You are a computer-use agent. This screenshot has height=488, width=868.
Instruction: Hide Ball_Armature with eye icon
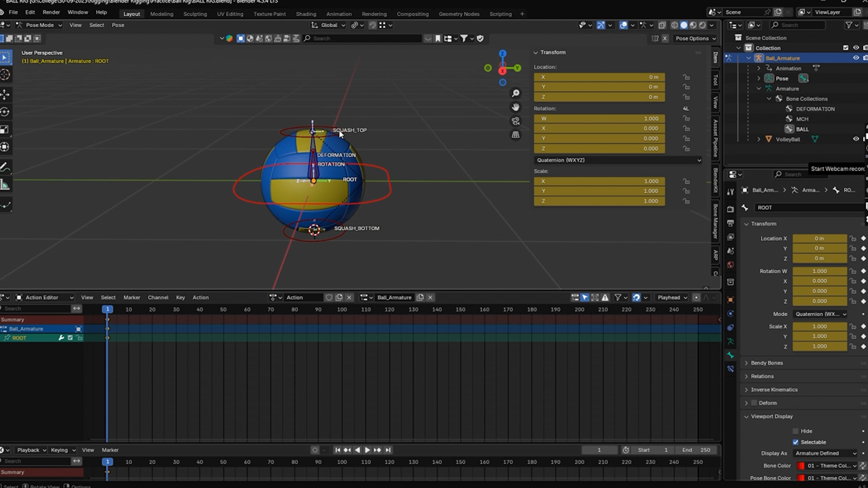[856, 58]
